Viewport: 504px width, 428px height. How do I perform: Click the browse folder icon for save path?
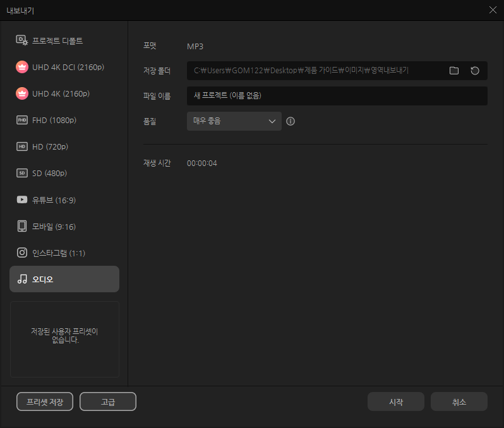point(453,71)
